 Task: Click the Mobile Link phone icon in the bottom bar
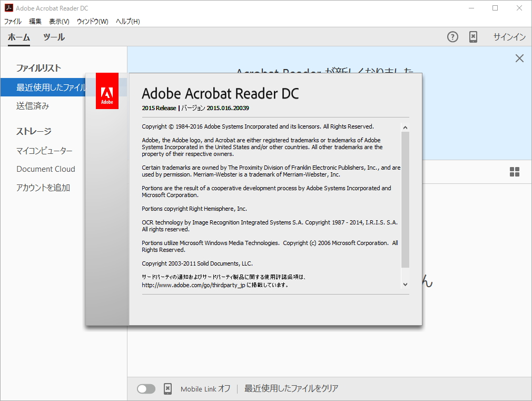point(168,388)
